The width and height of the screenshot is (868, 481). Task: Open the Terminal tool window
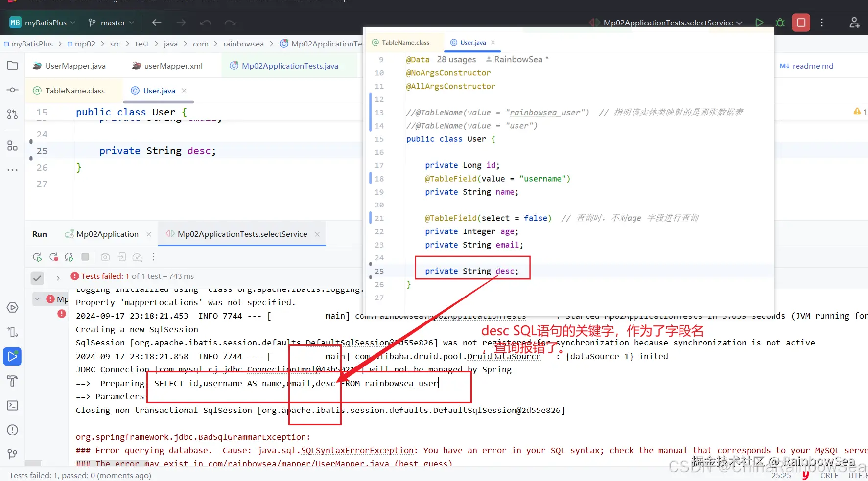point(13,406)
